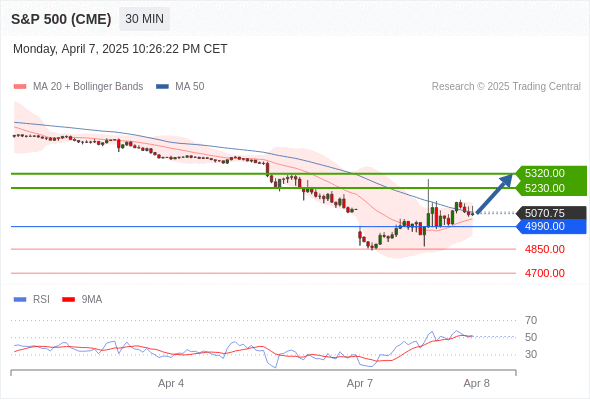Image resolution: width=590 pixels, height=400 pixels.
Task: Click the Research Trading Central copyright text
Action: (x=506, y=87)
